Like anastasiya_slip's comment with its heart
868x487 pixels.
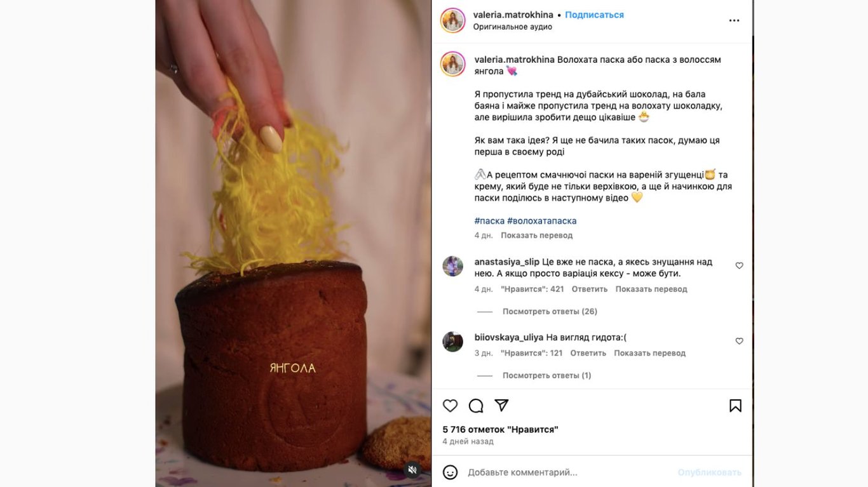point(739,265)
